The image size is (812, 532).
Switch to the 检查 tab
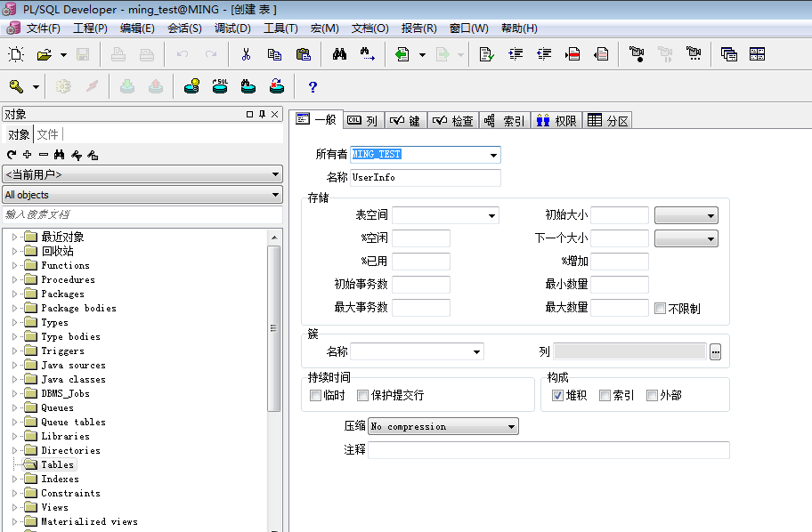tap(453, 121)
